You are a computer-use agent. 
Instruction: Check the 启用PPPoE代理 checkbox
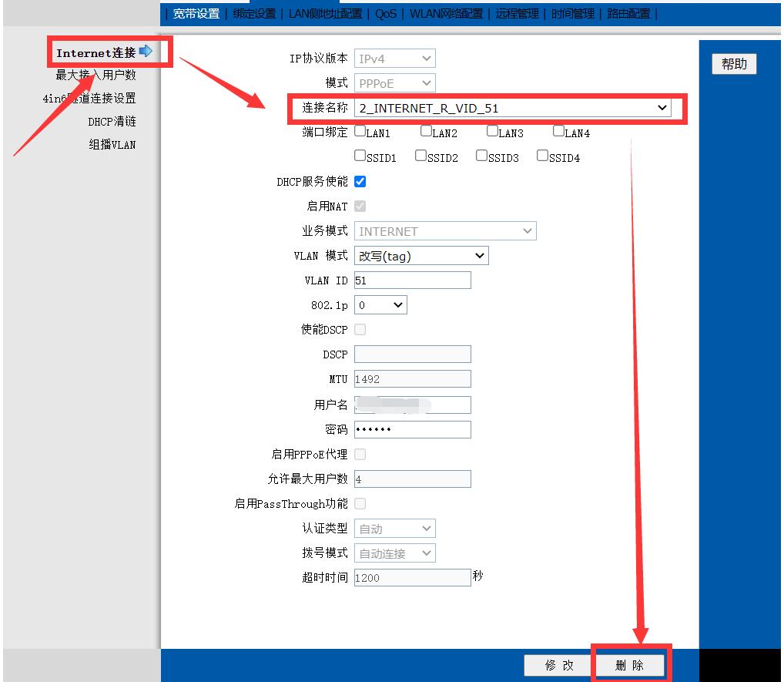tap(360, 454)
